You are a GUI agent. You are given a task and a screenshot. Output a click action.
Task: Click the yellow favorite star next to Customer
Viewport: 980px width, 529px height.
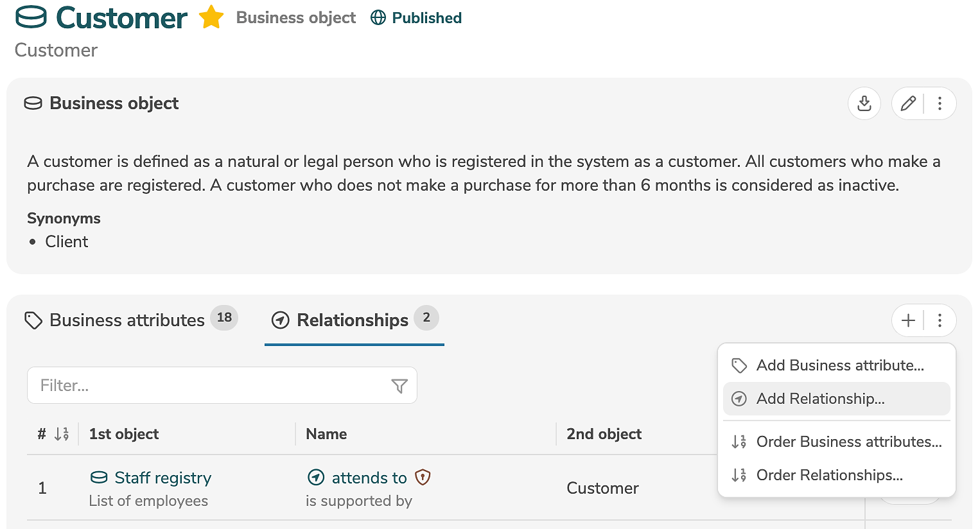pos(211,17)
